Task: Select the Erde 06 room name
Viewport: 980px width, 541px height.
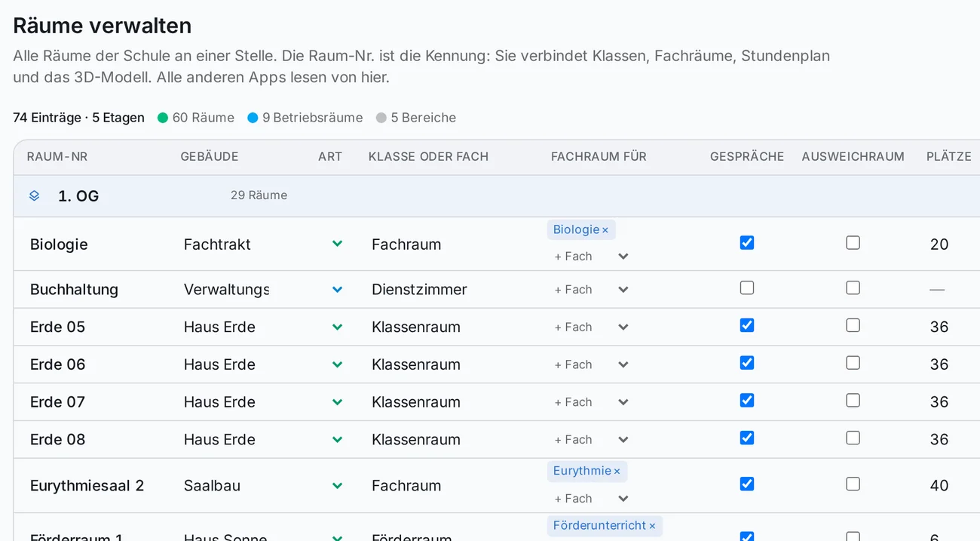Action: [57, 365]
